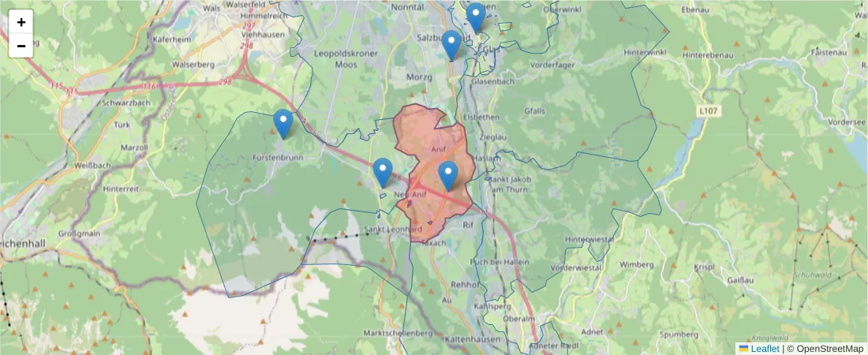Click the Vorderfager place label
This screenshot has width=868, height=355.
(x=552, y=65)
